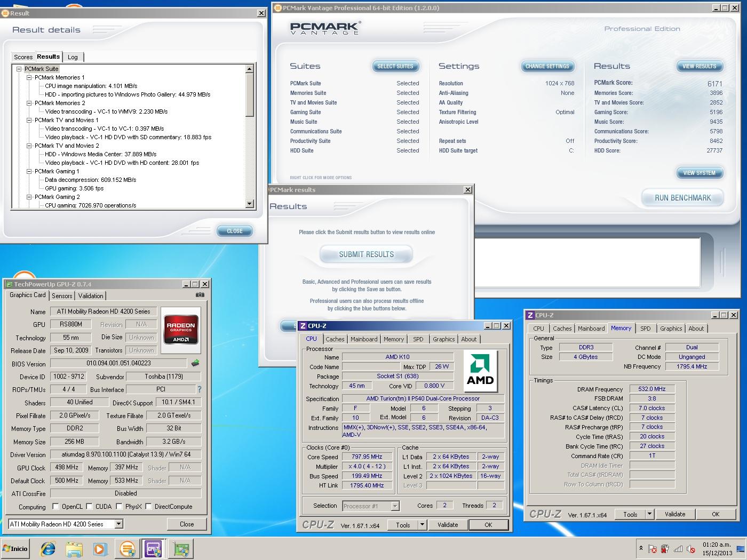Click the VIEW RESULTS button

click(700, 66)
